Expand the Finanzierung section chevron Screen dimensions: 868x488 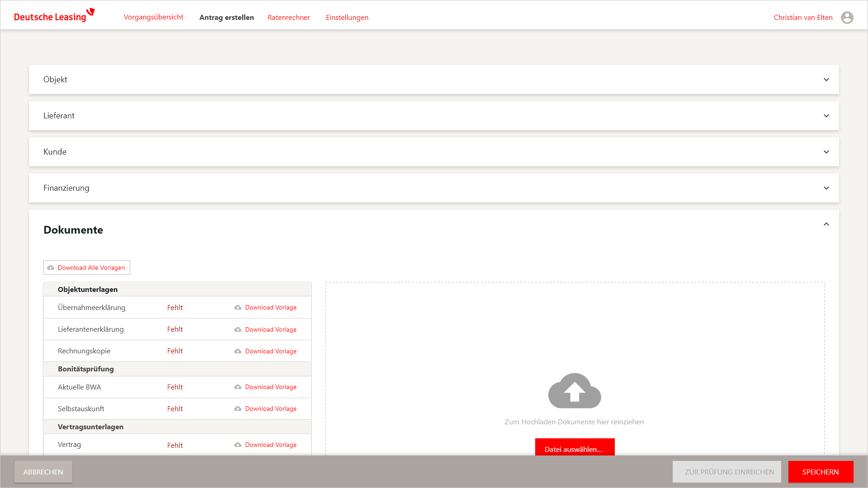[x=826, y=188]
